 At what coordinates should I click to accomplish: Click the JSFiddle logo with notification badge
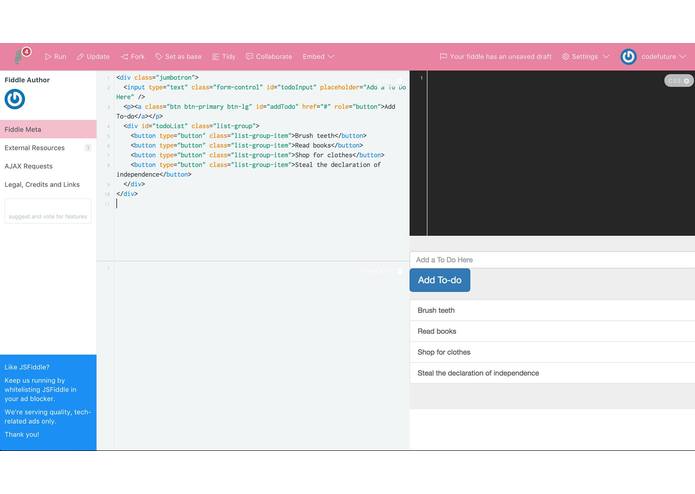[22, 55]
